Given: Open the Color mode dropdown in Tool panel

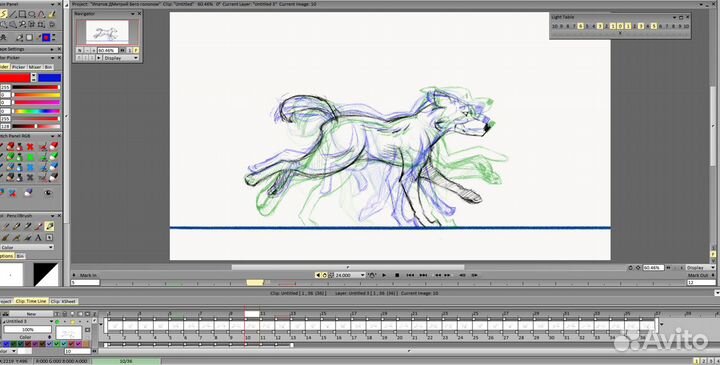Looking at the screenshot, I should click(27, 247).
